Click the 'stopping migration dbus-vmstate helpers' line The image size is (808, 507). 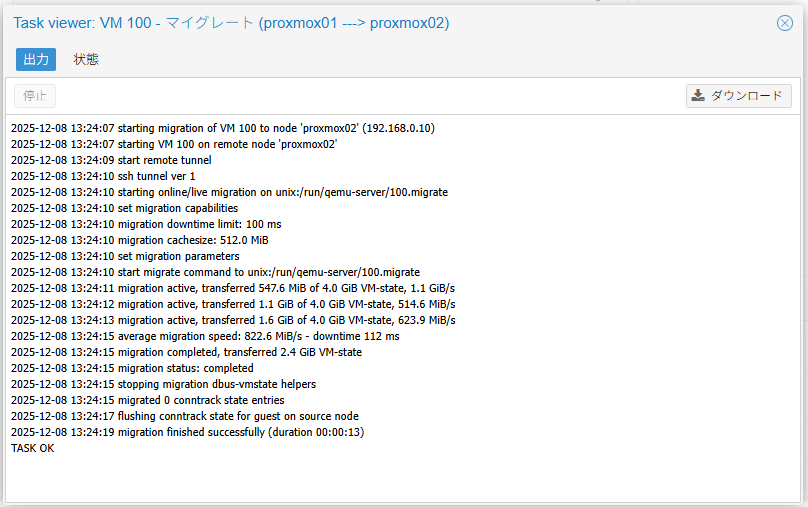[x=163, y=384]
